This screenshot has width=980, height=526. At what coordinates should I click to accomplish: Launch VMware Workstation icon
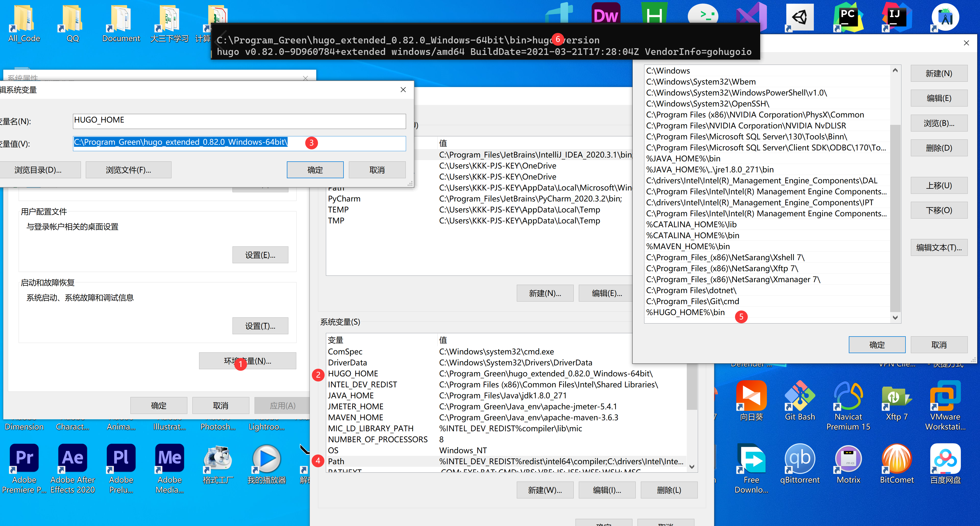coord(945,396)
